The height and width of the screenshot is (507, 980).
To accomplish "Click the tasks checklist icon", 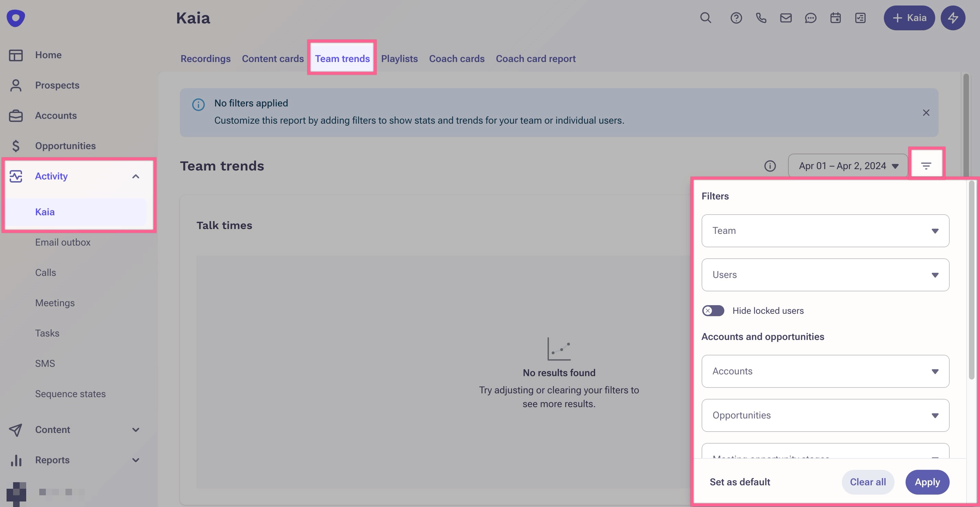I will [860, 18].
